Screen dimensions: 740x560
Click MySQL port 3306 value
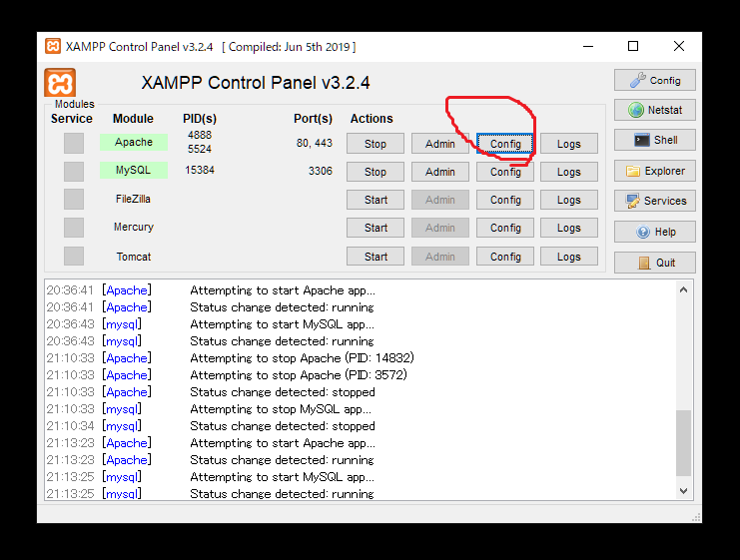pos(321,171)
